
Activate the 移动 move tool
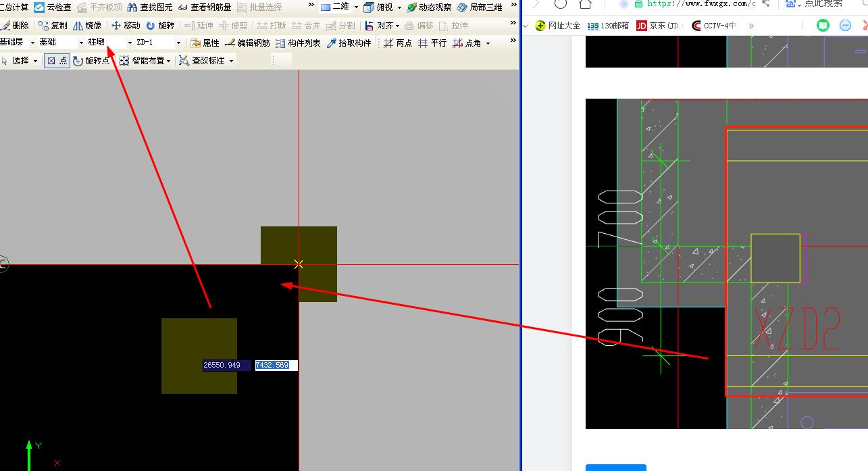[x=126, y=26]
